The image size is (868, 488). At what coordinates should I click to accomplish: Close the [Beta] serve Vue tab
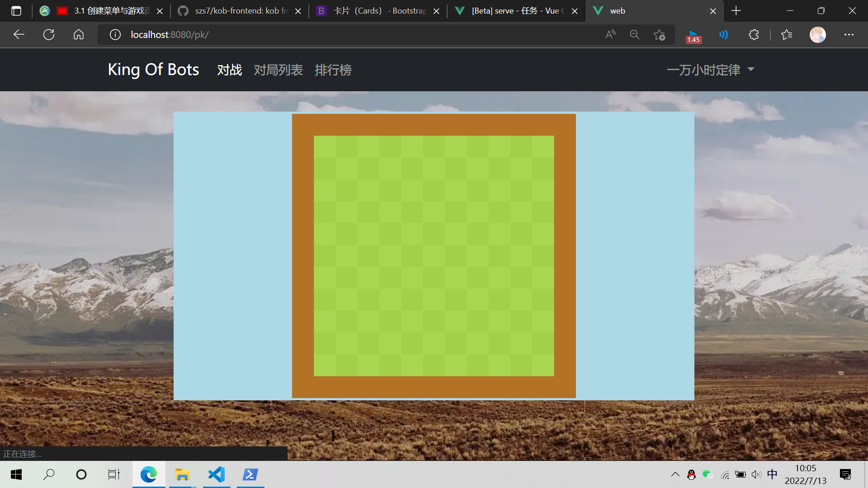pos(575,11)
